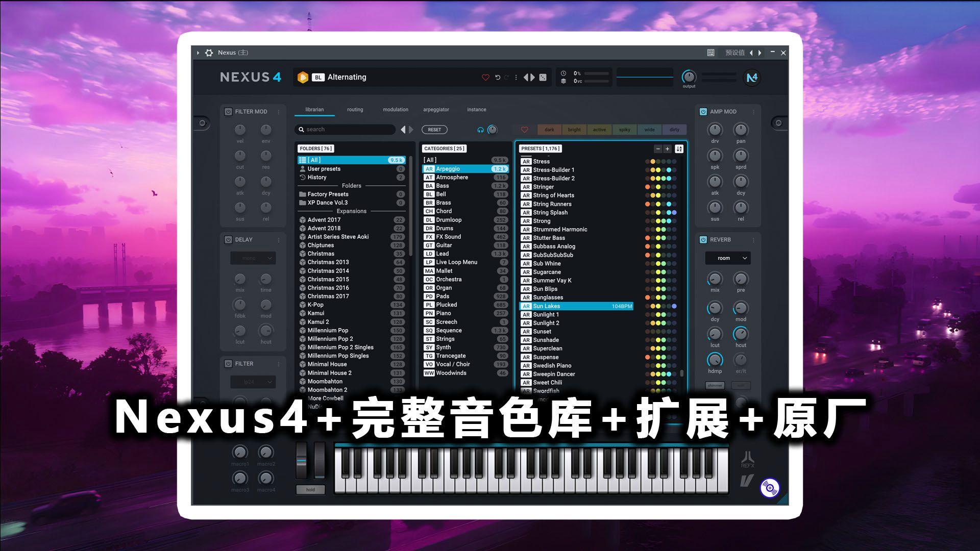
Task: Adjust the preview volume knob beside headphones
Action: pos(493,130)
